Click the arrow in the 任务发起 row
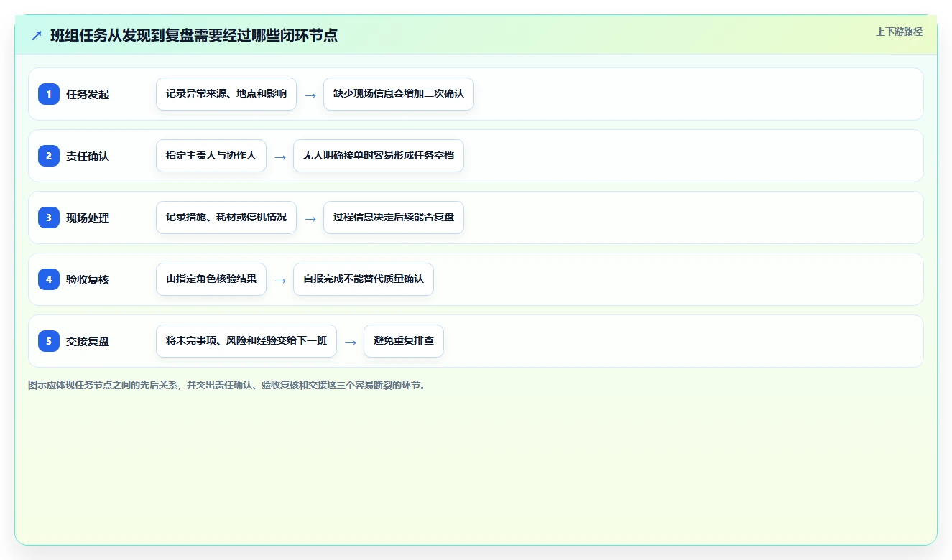 coord(310,95)
